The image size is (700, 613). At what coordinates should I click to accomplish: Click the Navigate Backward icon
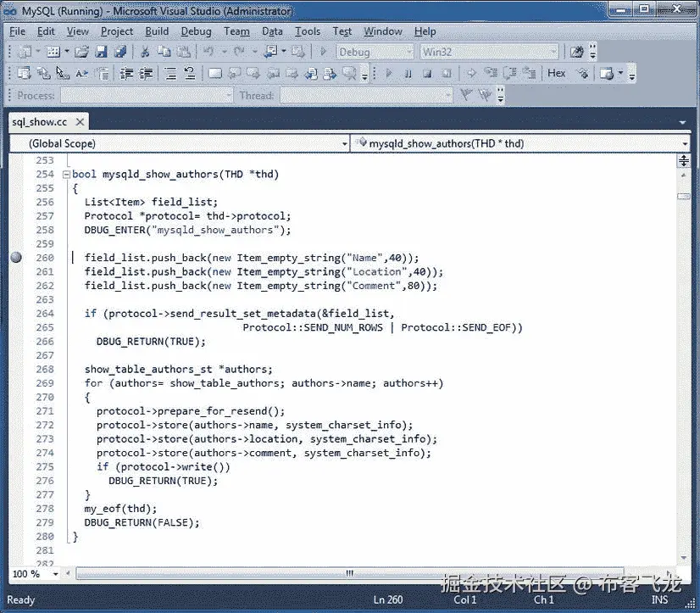[x=270, y=52]
